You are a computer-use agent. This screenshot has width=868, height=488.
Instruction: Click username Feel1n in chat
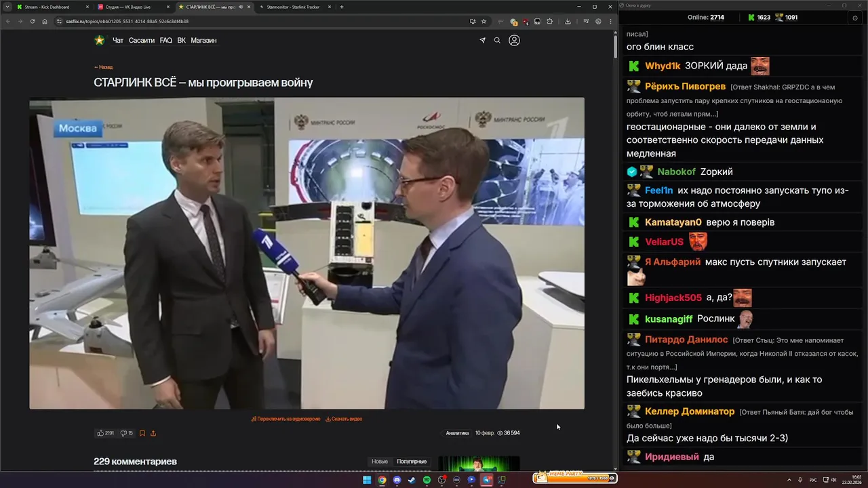tap(658, 190)
